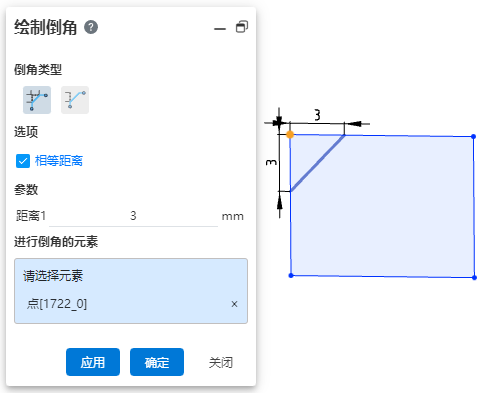Click the 请选择元素 selection box
The image size is (487, 393).
click(x=131, y=291)
